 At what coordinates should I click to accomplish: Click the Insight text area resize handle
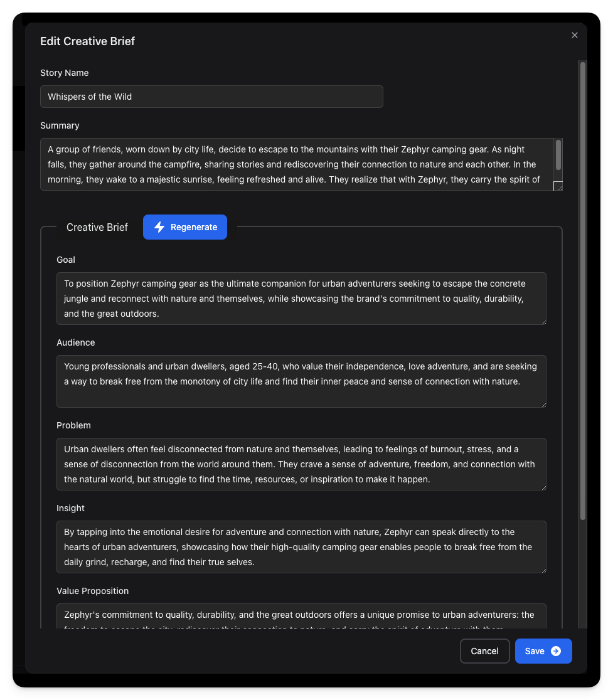(544, 570)
